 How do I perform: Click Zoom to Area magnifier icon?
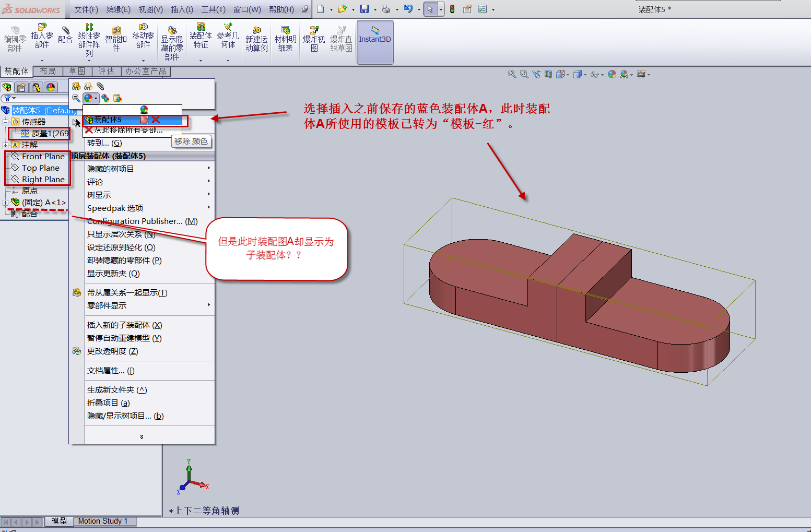coord(524,75)
